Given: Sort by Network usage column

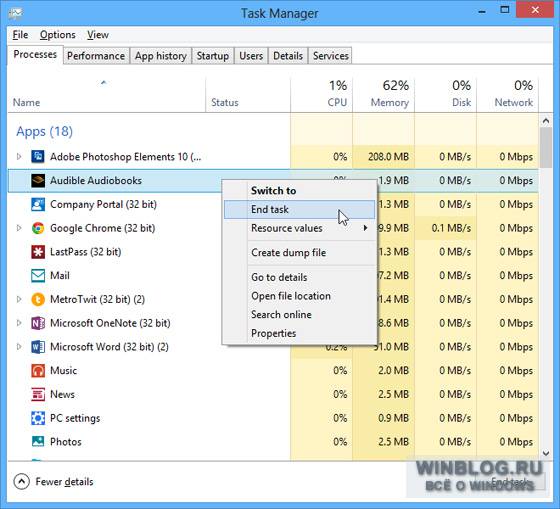Looking at the screenshot, I should coord(508,94).
